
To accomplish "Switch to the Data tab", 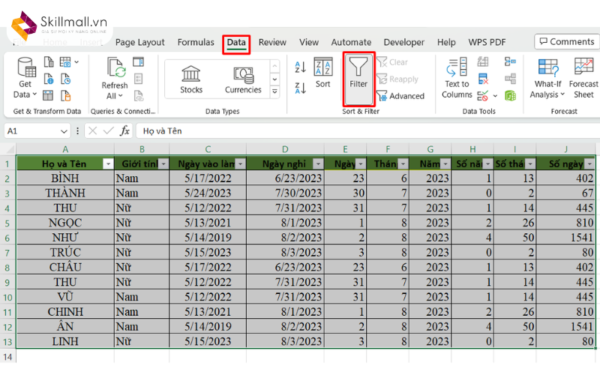I will pos(236,42).
